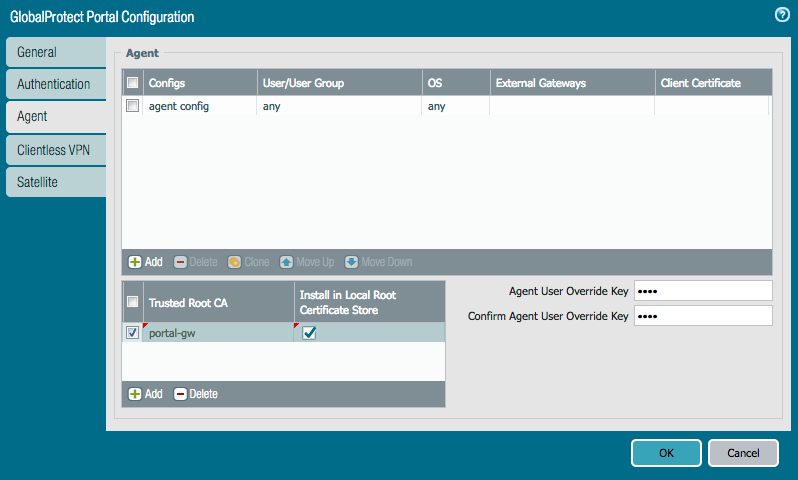The width and height of the screenshot is (798, 480).
Task: Click 'any' in the OS column
Action: coord(436,106)
